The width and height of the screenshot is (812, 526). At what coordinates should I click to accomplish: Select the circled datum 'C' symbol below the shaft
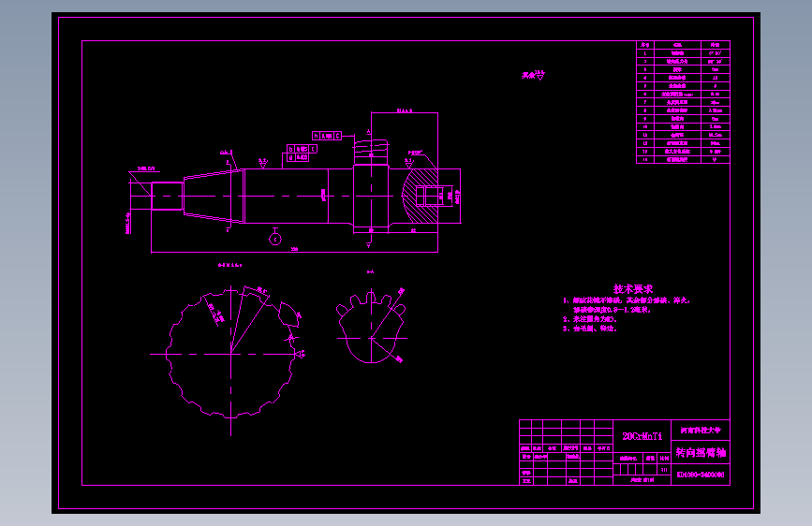(275, 240)
